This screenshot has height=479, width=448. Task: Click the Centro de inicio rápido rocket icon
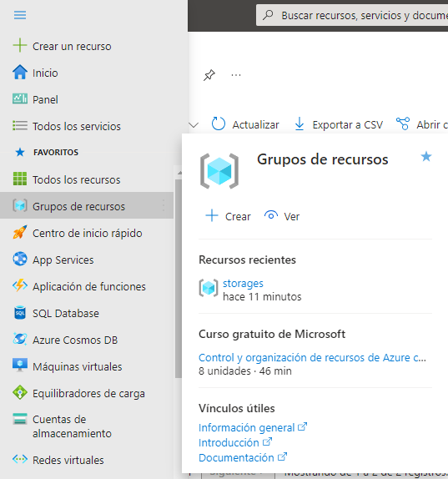(20, 232)
